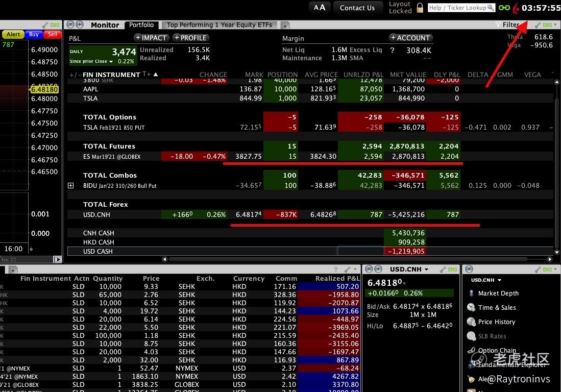Image resolution: width=561 pixels, height=392 pixels.
Task: Click plus circle in USD.CNH quote panel
Action: (378, 269)
